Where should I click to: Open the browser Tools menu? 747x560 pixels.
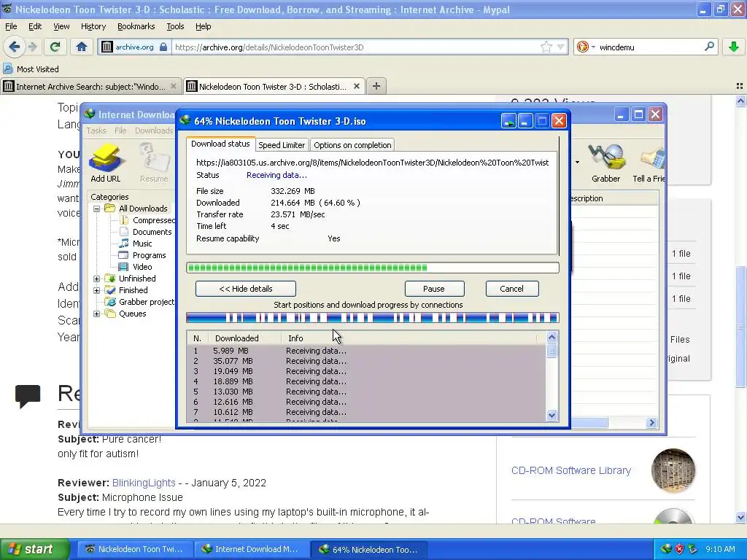click(175, 26)
